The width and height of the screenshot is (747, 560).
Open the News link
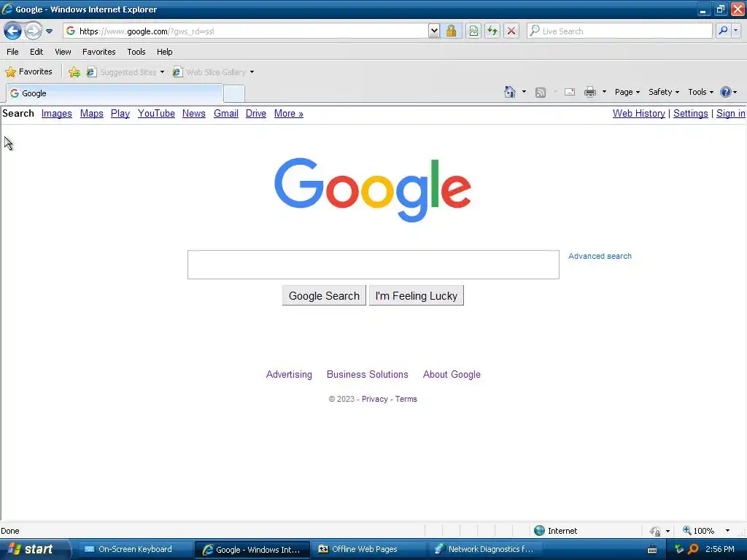(x=194, y=113)
